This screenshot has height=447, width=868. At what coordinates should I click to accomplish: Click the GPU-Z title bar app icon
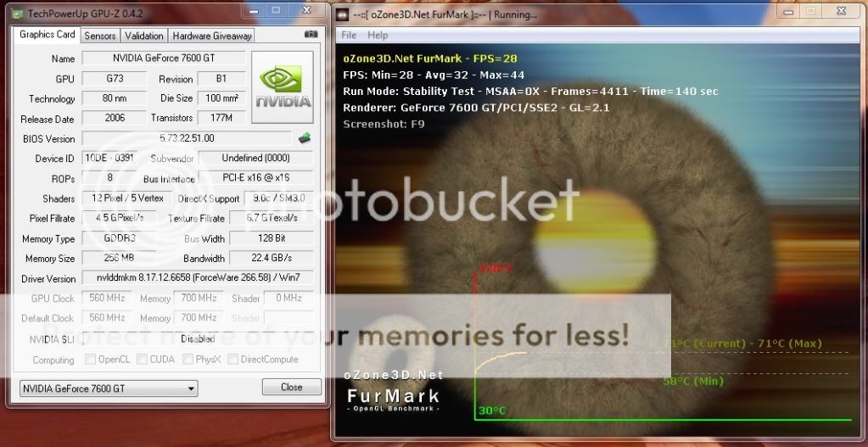click(19, 12)
